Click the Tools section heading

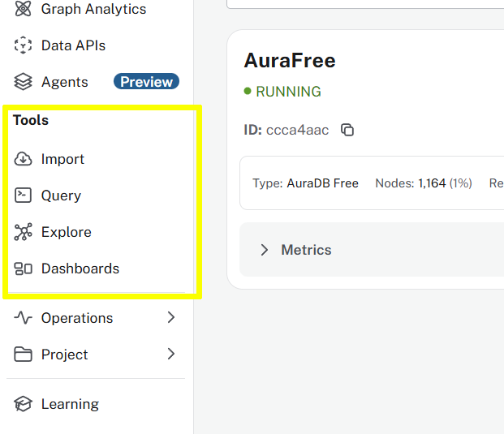31,120
